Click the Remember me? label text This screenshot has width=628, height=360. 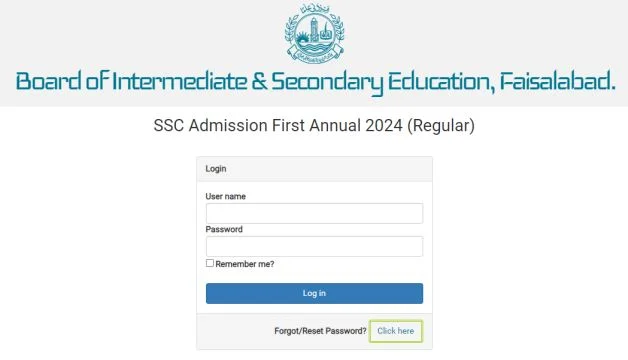245,264
